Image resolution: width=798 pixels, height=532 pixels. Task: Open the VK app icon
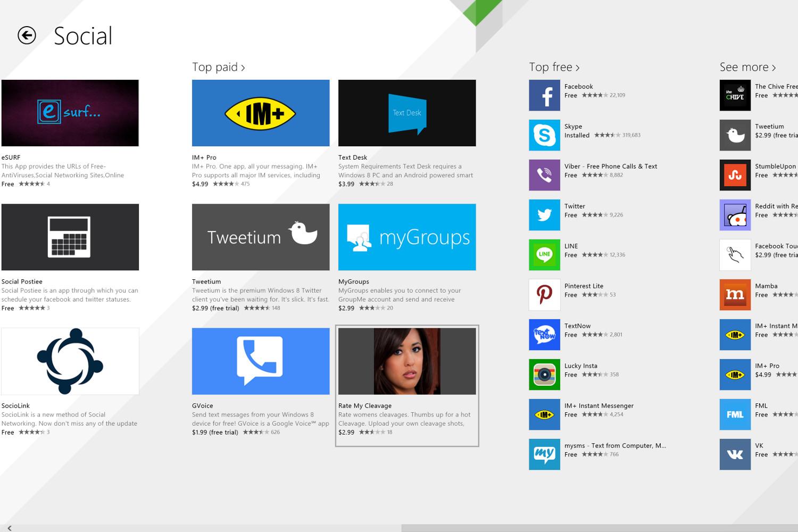coord(735,454)
